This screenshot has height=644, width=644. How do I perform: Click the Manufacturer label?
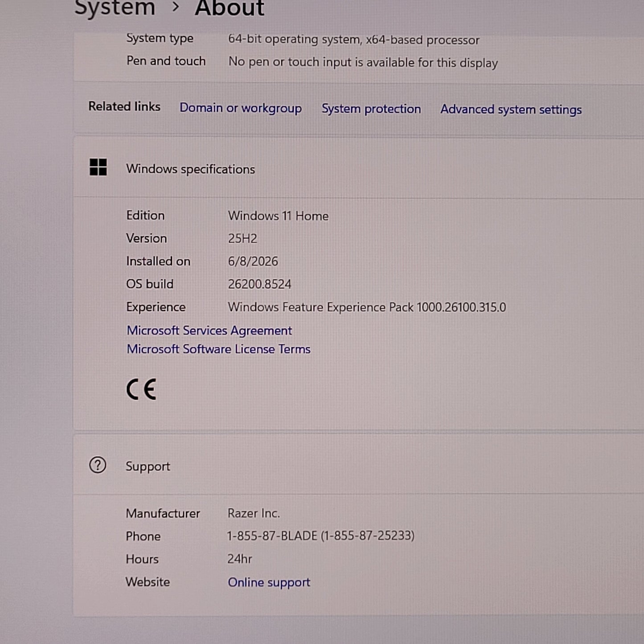163,513
